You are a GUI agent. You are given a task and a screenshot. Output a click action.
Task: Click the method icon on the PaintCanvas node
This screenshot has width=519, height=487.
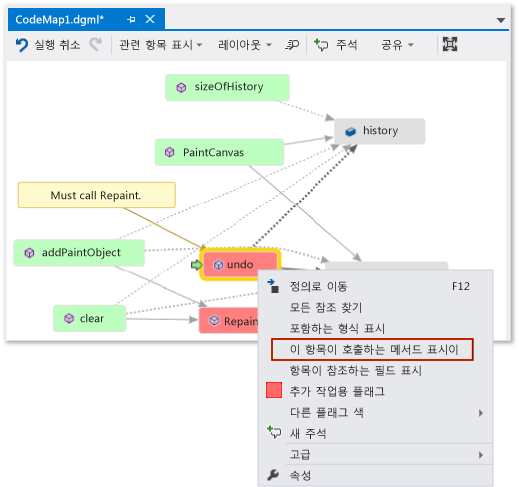(169, 152)
